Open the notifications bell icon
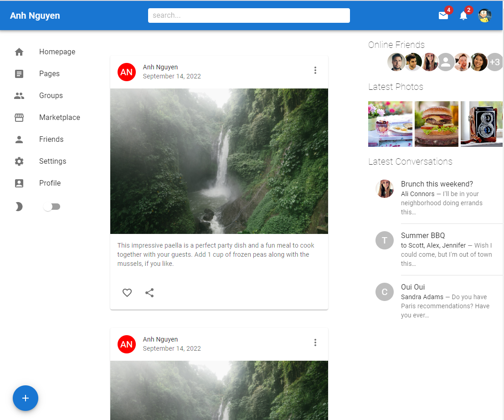This screenshot has height=420, width=504. (463, 16)
